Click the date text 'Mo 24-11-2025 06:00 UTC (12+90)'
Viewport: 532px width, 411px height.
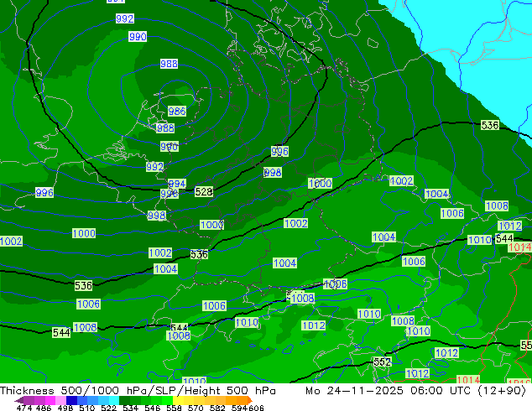coord(416,391)
